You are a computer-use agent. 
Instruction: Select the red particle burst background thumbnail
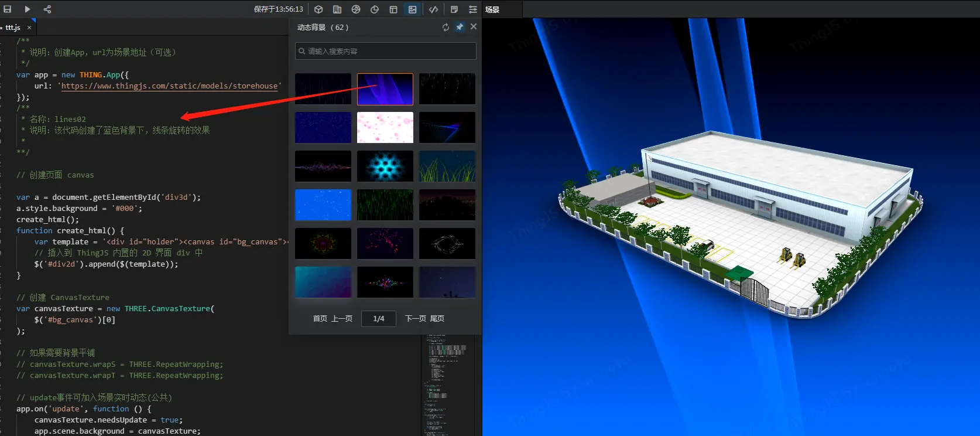(385, 244)
